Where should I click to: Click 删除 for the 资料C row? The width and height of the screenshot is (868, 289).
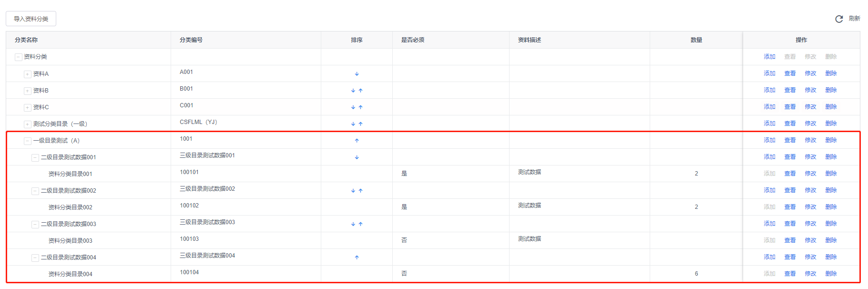point(831,107)
